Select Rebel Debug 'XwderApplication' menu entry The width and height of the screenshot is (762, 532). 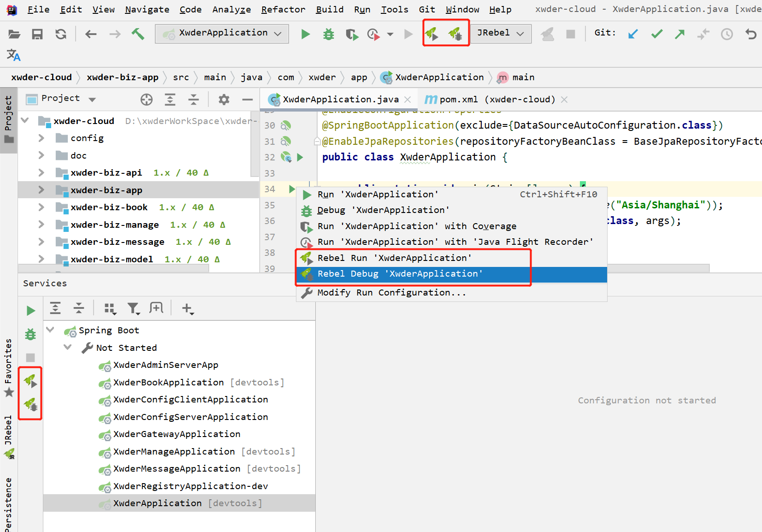pos(451,274)
